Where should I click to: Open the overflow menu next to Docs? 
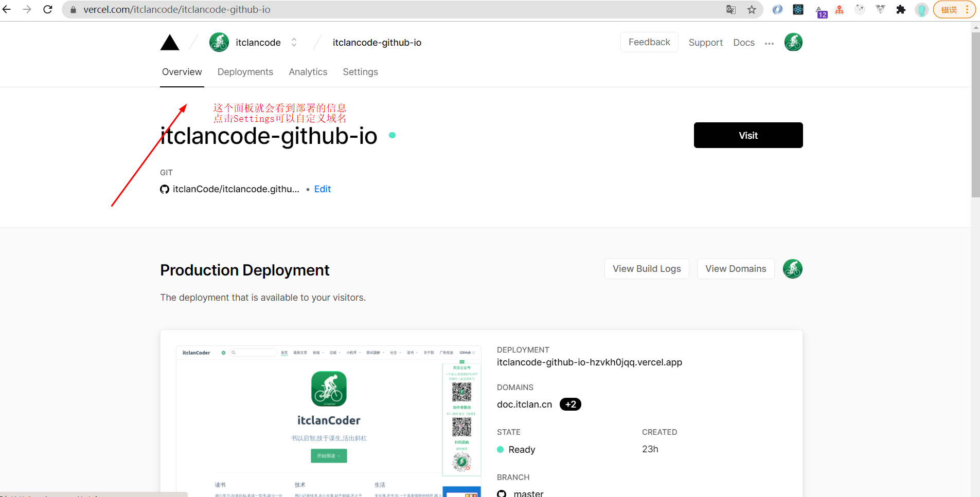770,43
